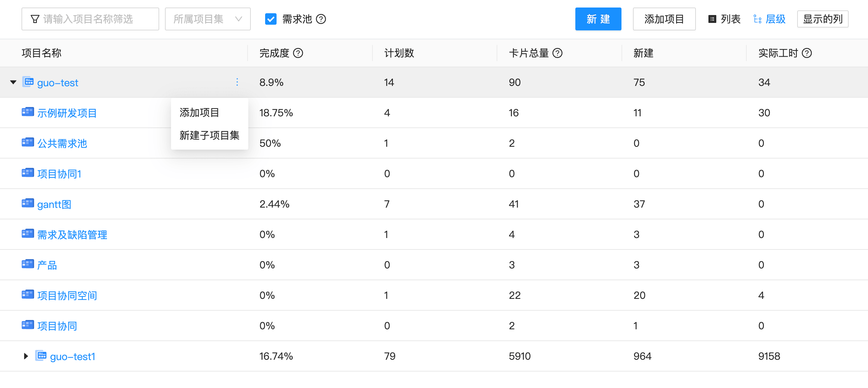Viewport: 868px width, 388px height.
Task: Click the help icon beside 完成度 column header
Action: [298, 53]
